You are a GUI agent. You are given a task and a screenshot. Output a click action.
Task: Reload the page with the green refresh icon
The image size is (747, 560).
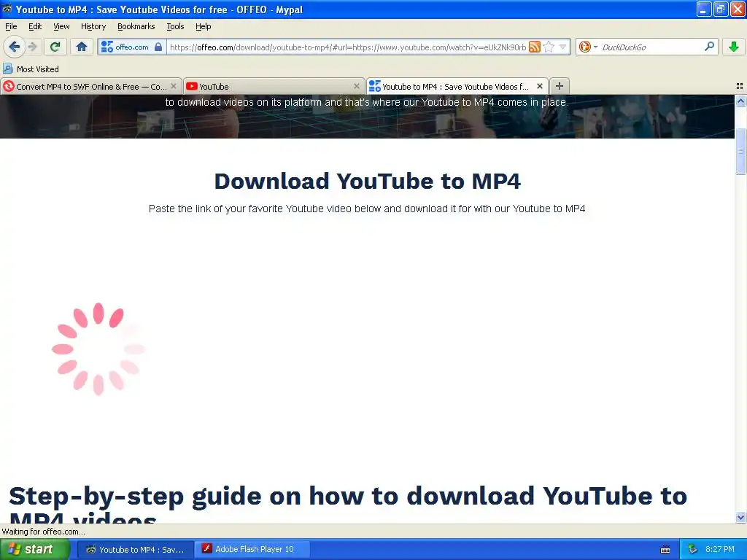pyautogui.click(x=55, y=47)
